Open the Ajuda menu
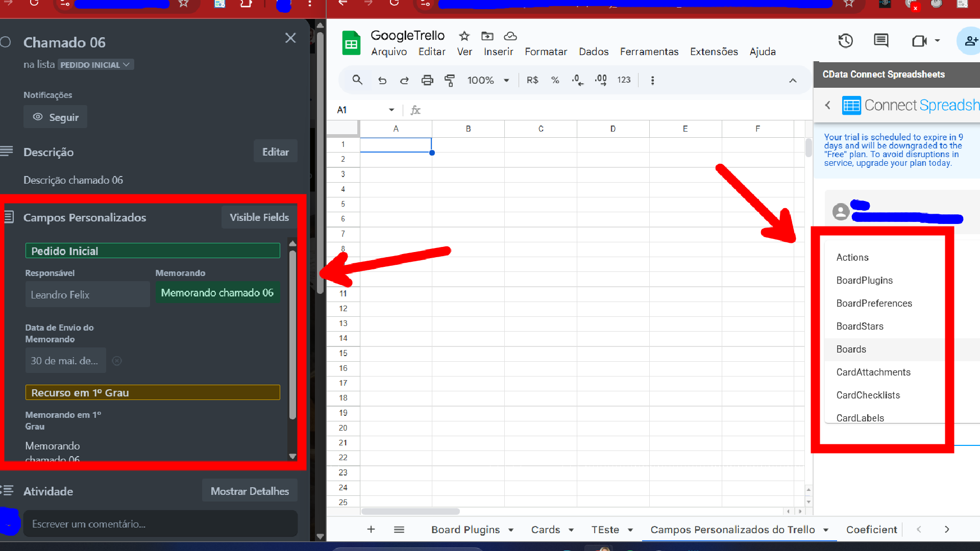The image size is (980, 551). [763, 52]
